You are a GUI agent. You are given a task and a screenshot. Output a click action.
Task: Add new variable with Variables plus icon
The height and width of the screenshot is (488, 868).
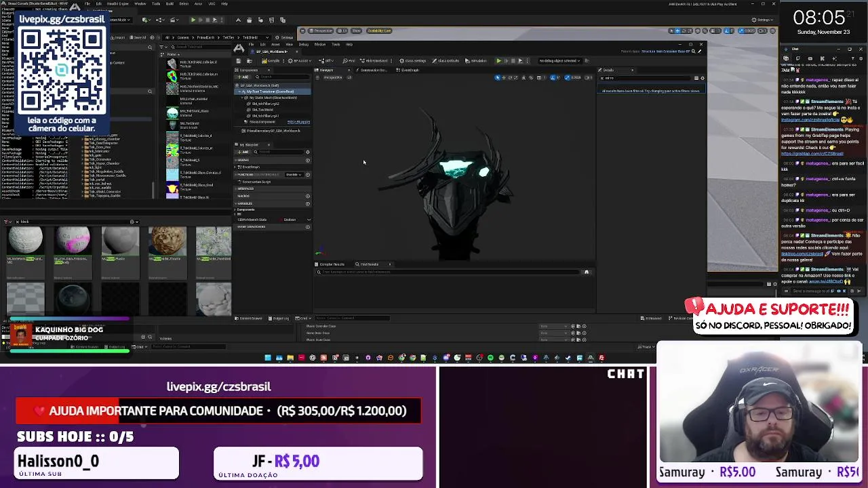[308, 204]
